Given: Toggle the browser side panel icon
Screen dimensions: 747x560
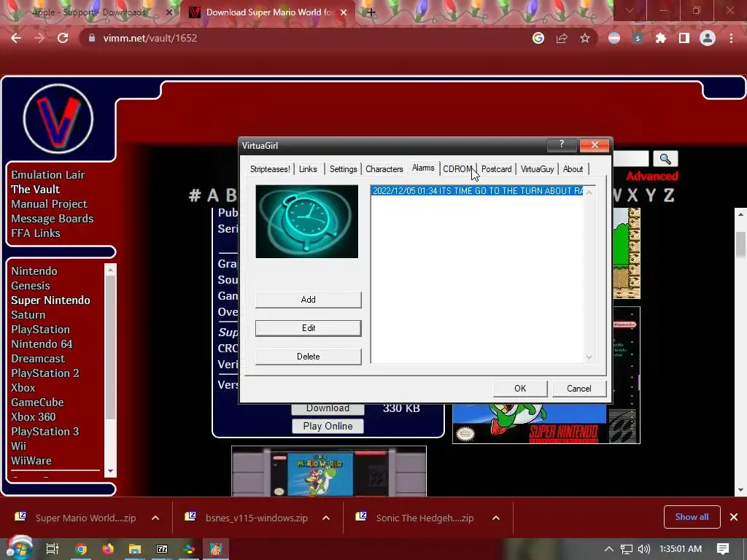Looking at the screenshot, I should tap(684, 38).
